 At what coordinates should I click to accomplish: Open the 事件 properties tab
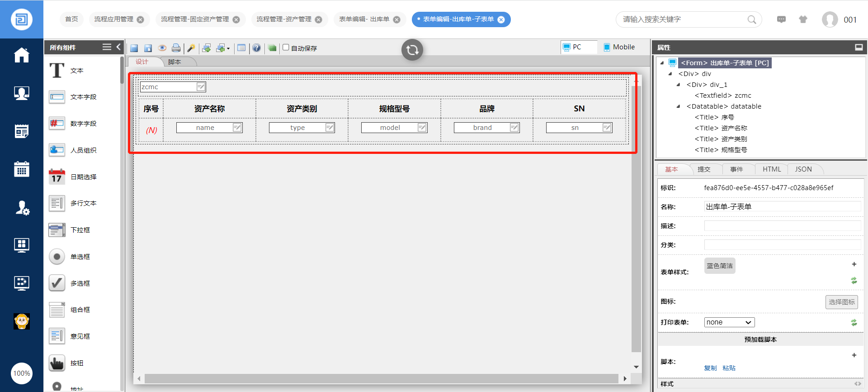[736, 169]
